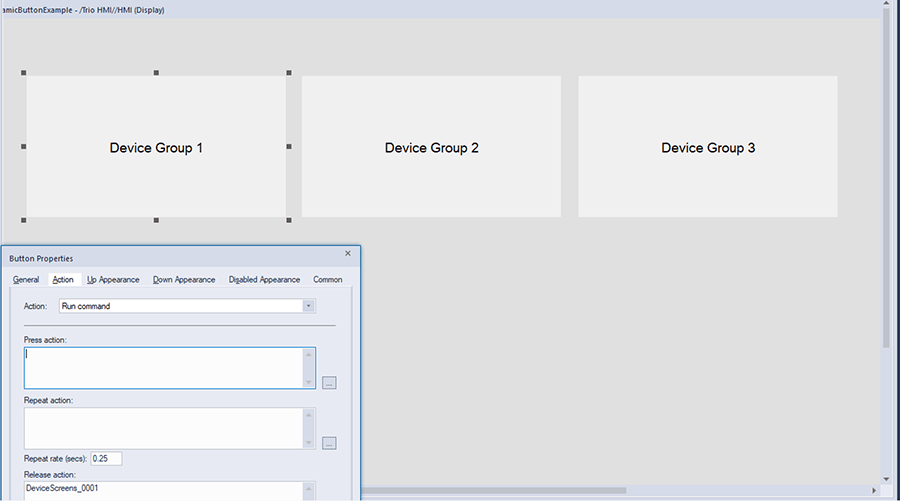Click the bottom-left selection handle of Device Group 1
Viewport: 900px width, 501px height.
tap(24, 220)
